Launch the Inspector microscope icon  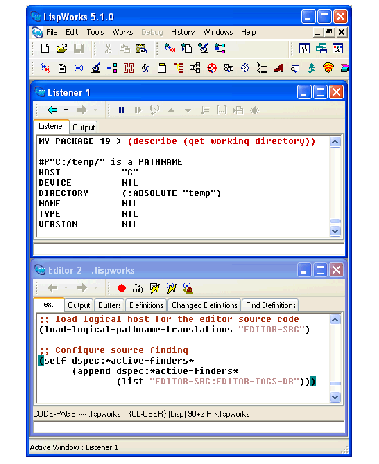[96, 68]
